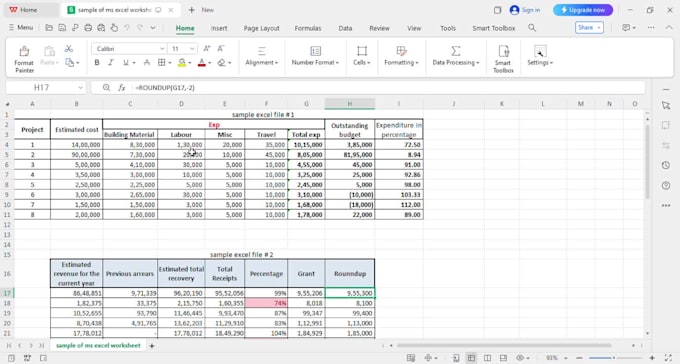This screenshot has height=364, width=680.
Task: Click the Redo arrow
Action: tap(140, 28)
